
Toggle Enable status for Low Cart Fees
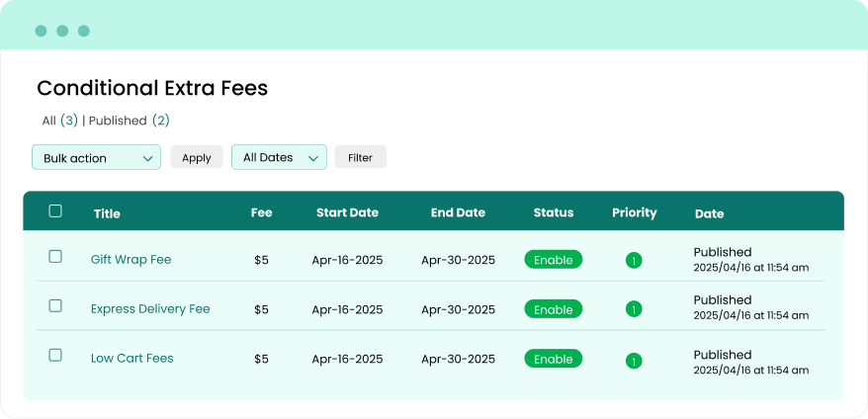click(x=554, y=359)
